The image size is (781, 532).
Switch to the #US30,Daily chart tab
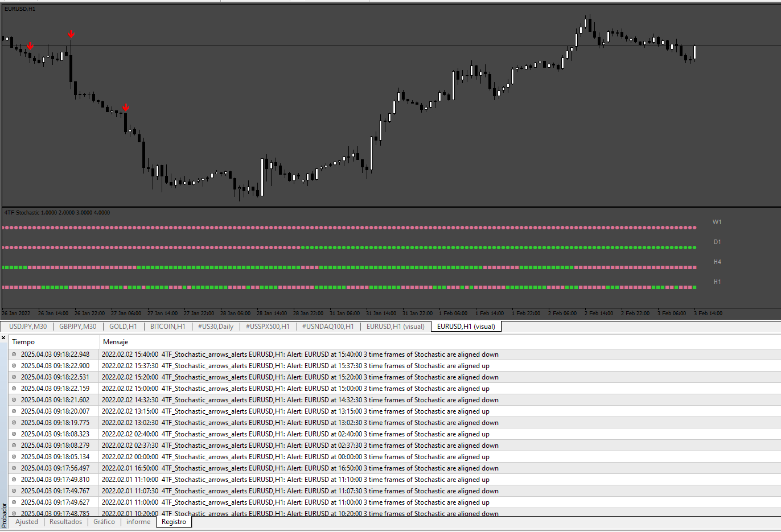coord(216,327)
